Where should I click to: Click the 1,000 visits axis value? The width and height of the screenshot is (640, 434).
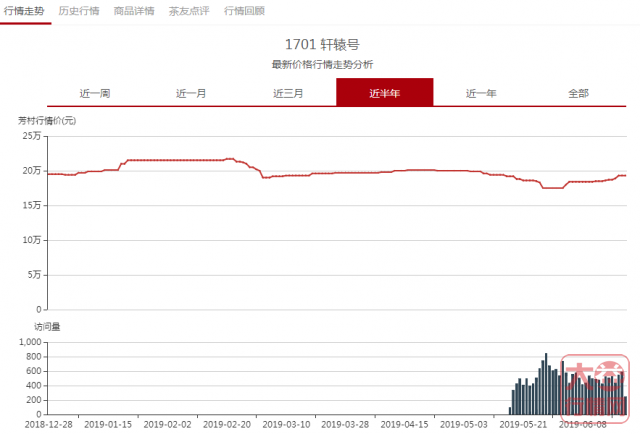pyautogui.click(x=30, y=342)
